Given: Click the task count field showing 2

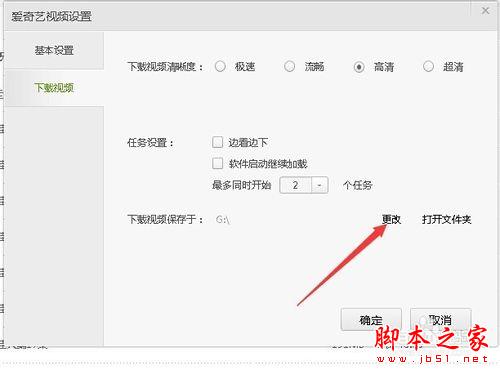Looking at the screenshot, I should (x=295, y=185).
